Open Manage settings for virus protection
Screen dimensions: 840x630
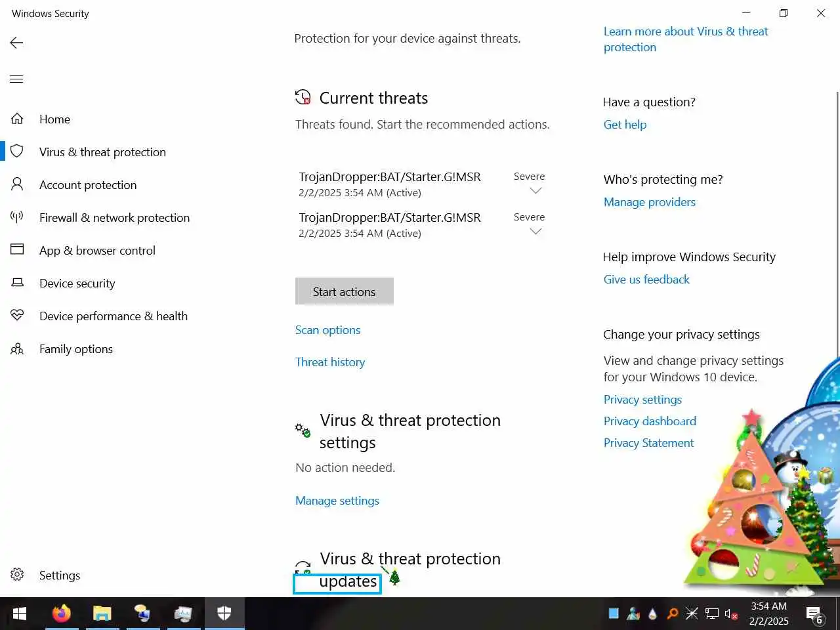(x=337, y=501)
